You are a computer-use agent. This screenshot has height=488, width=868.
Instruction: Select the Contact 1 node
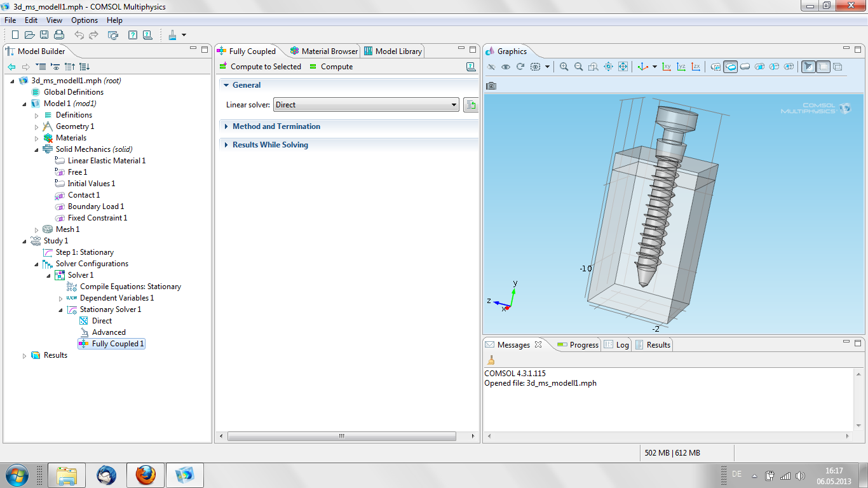(84, 195)
